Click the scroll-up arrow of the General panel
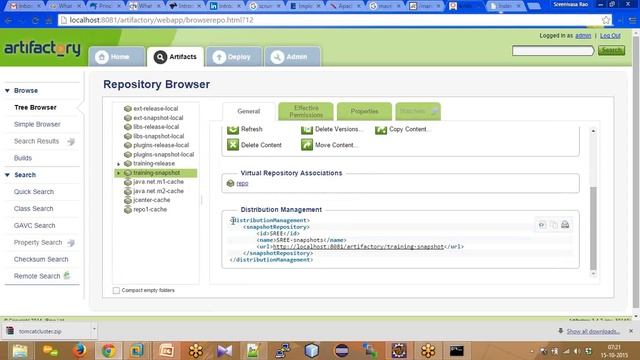This screenshot has height=360, width=640. tap(593, 131)
